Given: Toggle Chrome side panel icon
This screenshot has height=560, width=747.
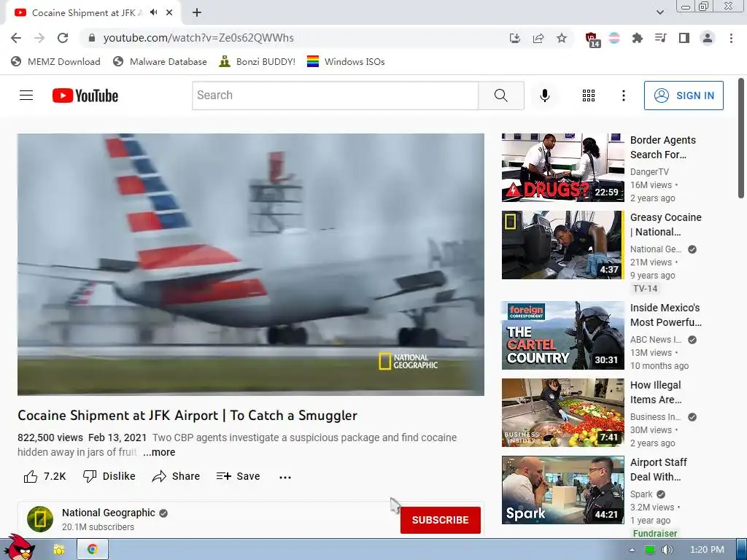Looking at the screenshot, I should point(684,38).
